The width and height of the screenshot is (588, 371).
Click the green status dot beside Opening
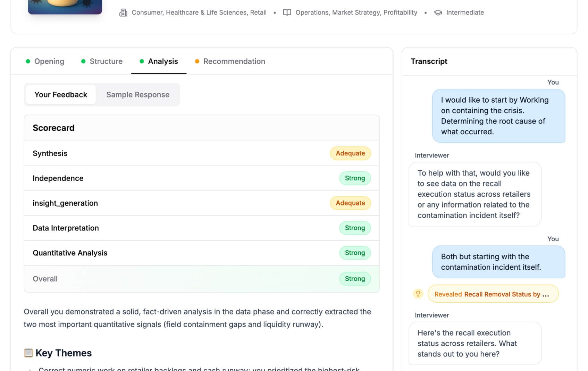[x=28, y=61]
